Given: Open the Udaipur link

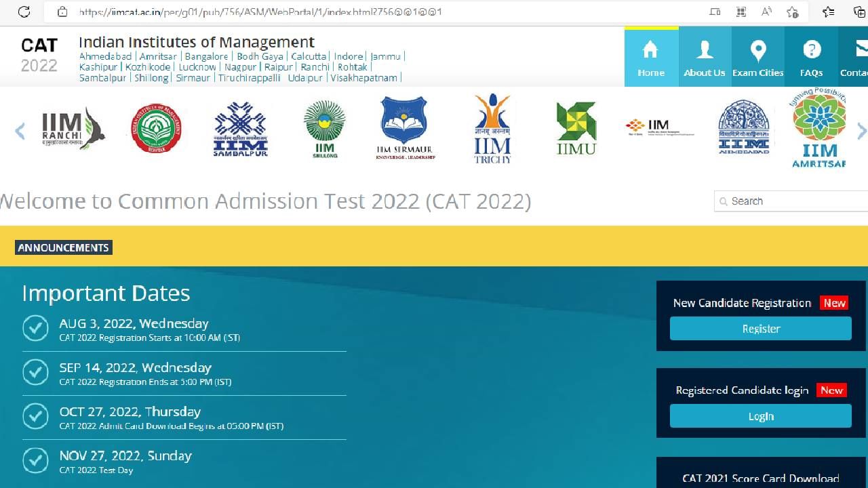Looking at the screenshot, I should [x=305, y=78].
